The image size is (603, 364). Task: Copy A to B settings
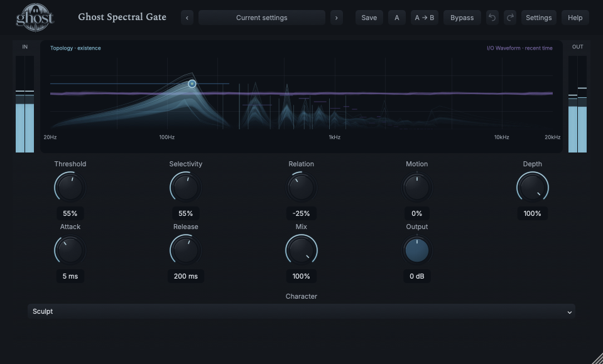[x=424, y=18]
